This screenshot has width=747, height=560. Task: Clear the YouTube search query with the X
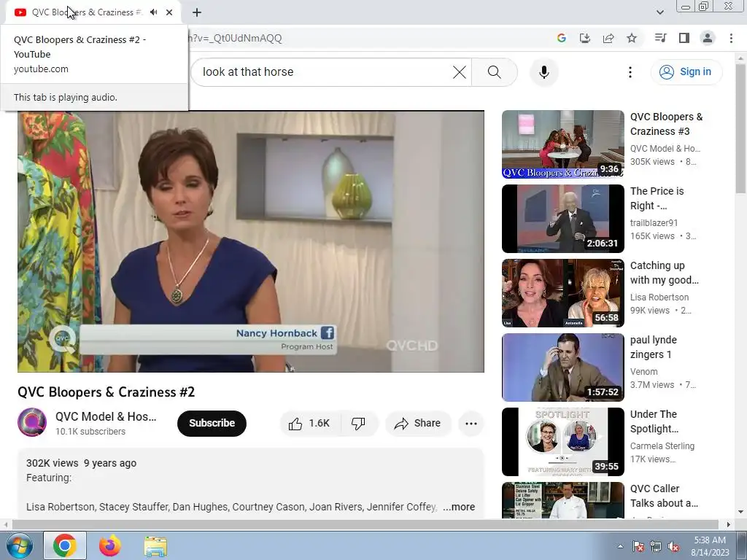coord(460,72)
